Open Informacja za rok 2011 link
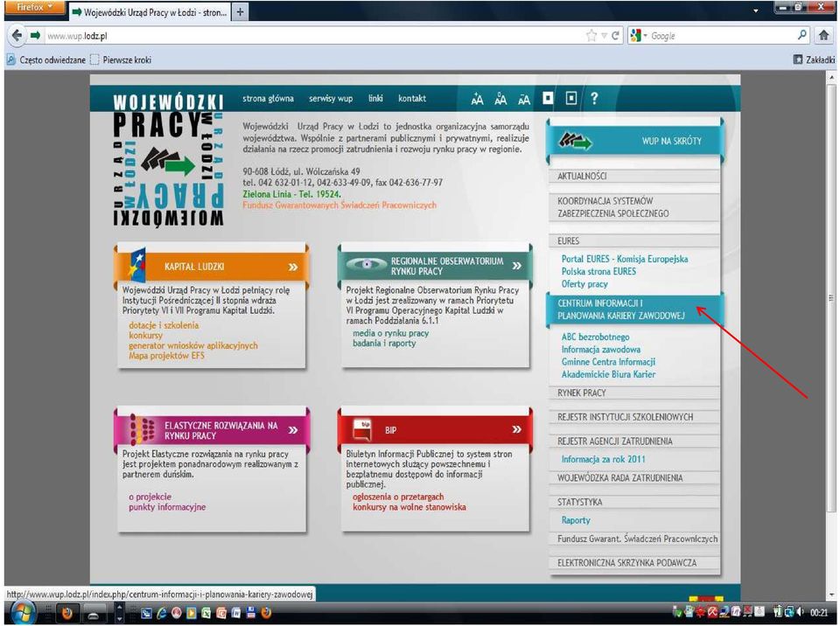This screenshot has width=840, height=626. [x=603, y=460]
